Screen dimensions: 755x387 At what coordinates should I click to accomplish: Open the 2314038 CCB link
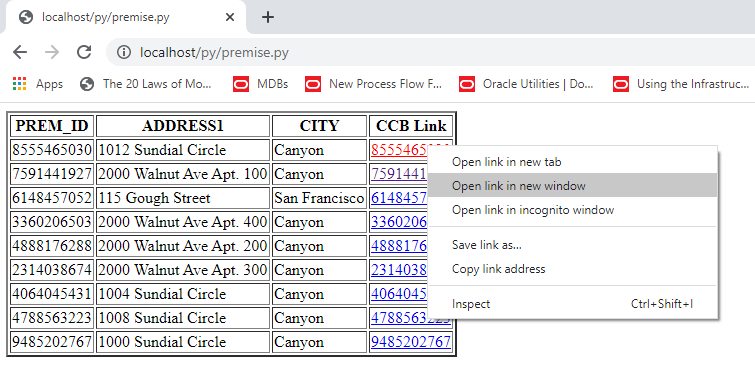click(x=399, y=270)
